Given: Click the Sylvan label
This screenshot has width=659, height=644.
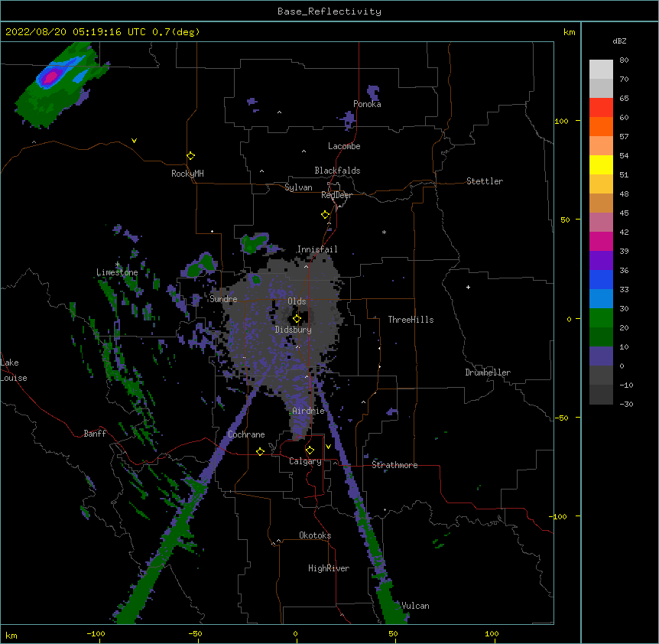Looking at the screenshot, I should pos(298,187).
